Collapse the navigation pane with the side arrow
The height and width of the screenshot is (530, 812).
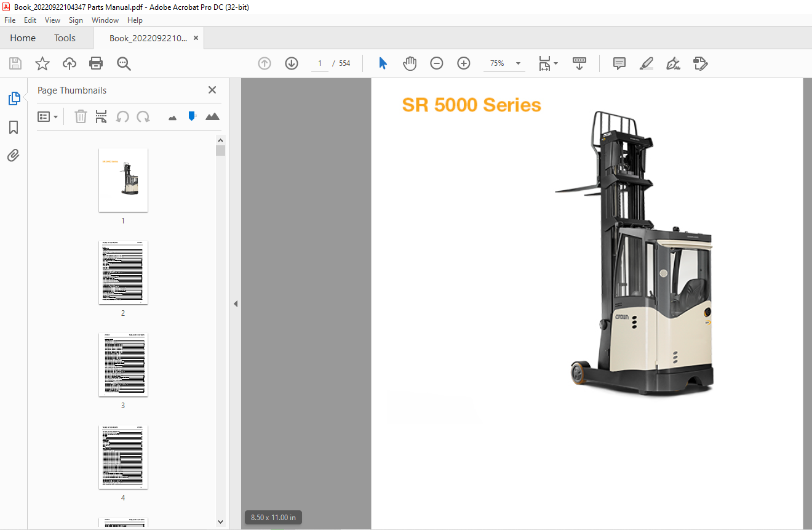tap(235, 303)
